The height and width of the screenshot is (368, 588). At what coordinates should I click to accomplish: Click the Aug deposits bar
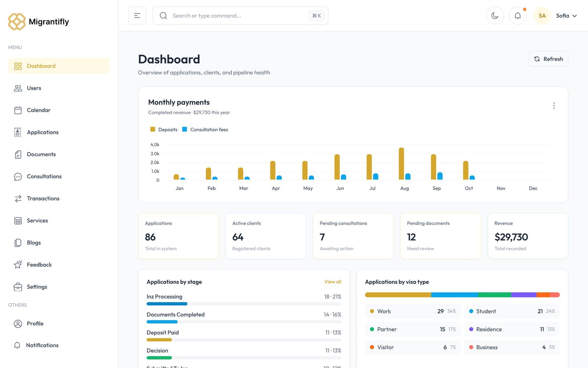tap(401, 164)
